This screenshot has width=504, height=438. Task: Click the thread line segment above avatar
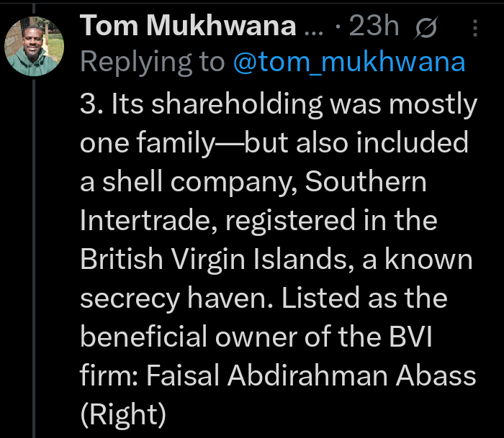tap(34, 9)
